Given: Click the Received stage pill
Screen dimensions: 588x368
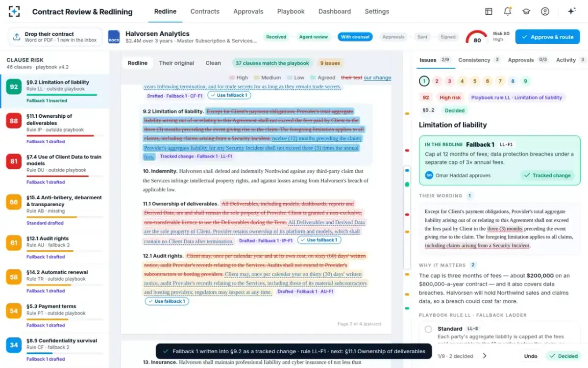Looking at the screenshot, I should (276, 37).
